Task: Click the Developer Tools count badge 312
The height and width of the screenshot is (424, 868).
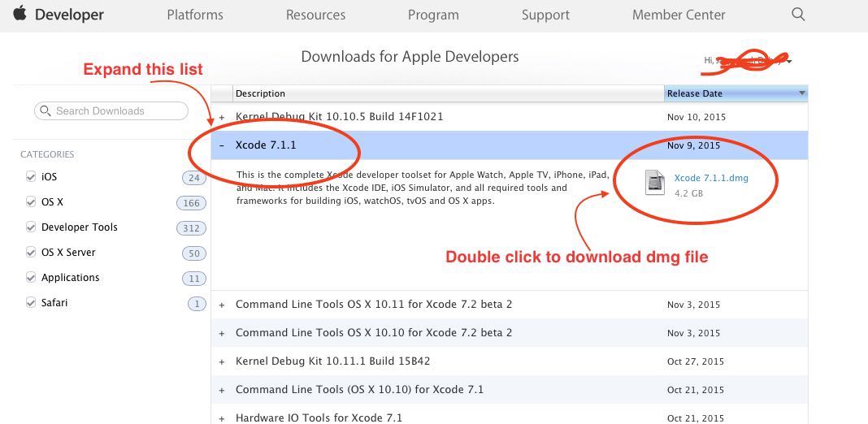Action: [x=191, y=228]
